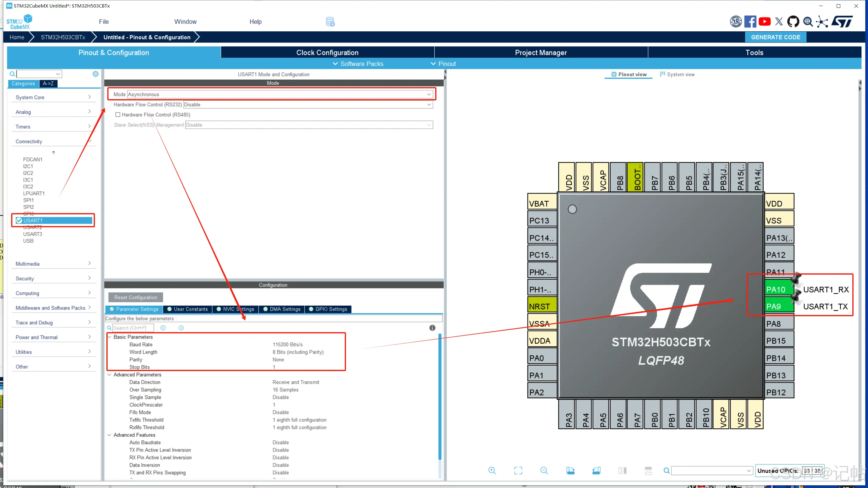Click the vertical split layout icon
The height and width of the screenshot is (488, 868).
(622, 471)
